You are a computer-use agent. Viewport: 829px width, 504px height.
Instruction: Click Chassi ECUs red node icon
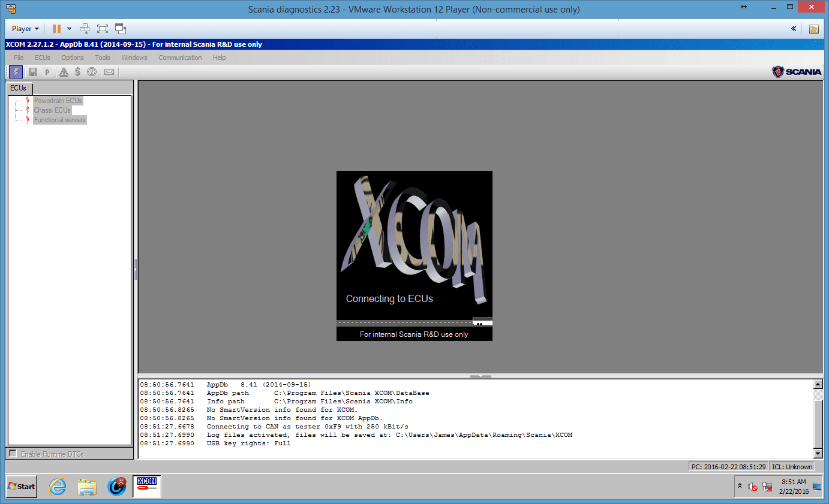(28, 110)
